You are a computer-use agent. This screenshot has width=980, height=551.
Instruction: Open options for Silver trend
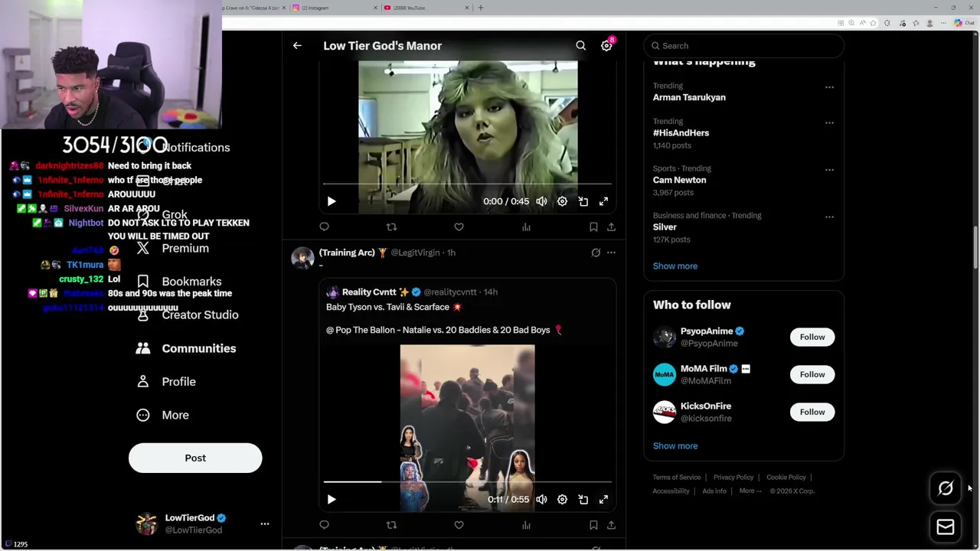(x=829, y=217)
